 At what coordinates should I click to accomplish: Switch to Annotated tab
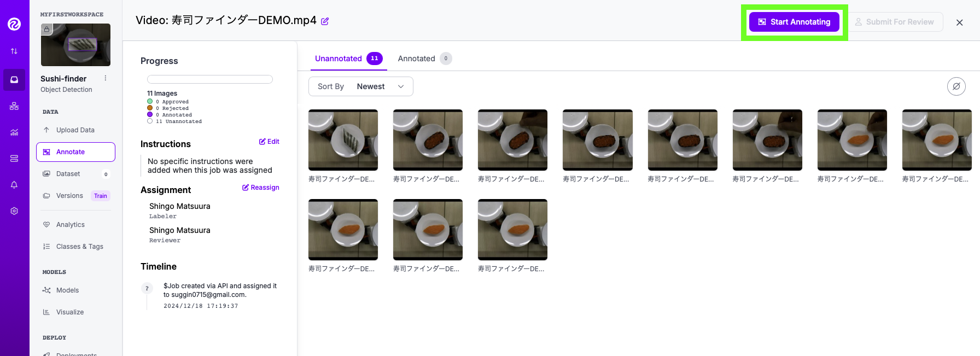coord(424,59)
